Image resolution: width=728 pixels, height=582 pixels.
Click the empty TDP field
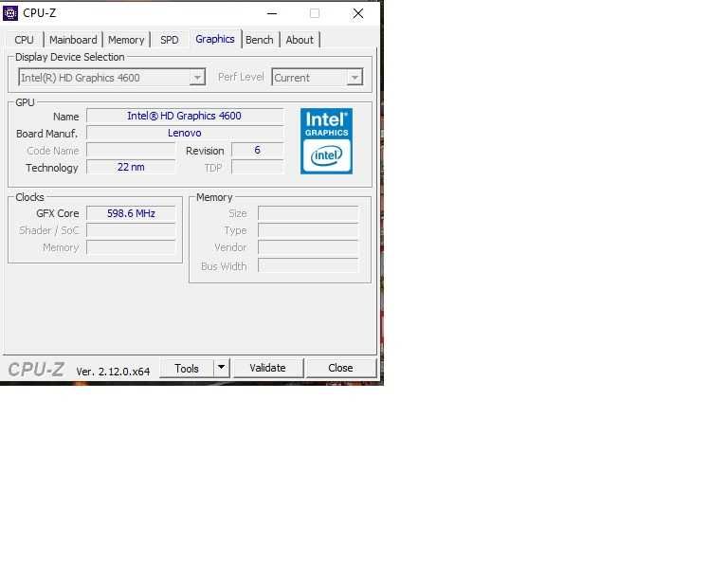pyautogui.click(x=257, y=167)
